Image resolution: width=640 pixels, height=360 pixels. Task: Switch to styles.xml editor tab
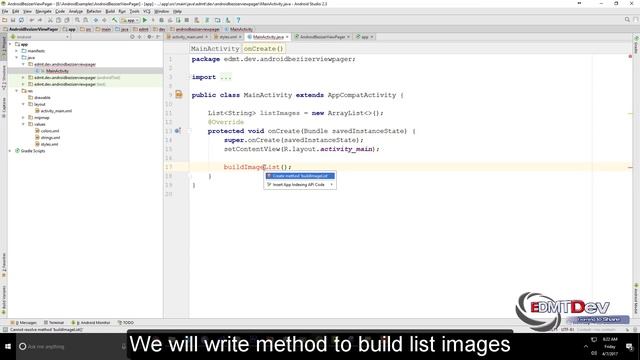pyautogui.click(x=227, y=37)
